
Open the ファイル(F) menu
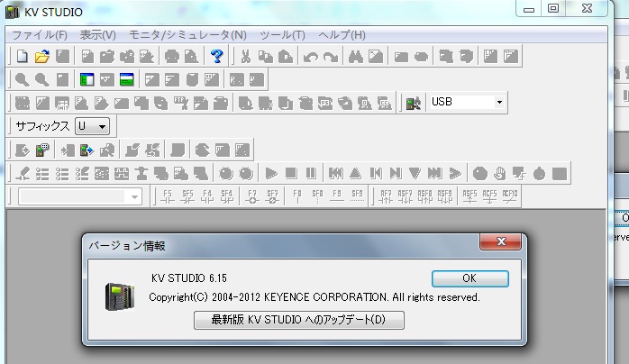(x=40, y=35)
